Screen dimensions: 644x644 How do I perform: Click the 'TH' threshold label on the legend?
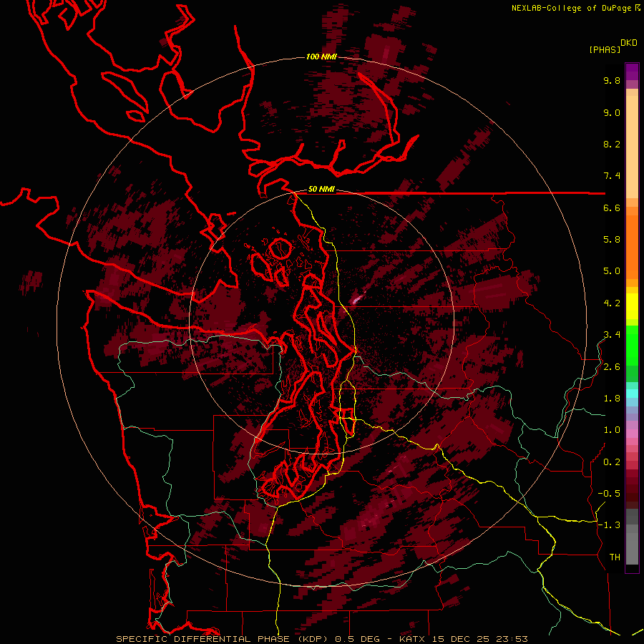(x=615, y=557)
